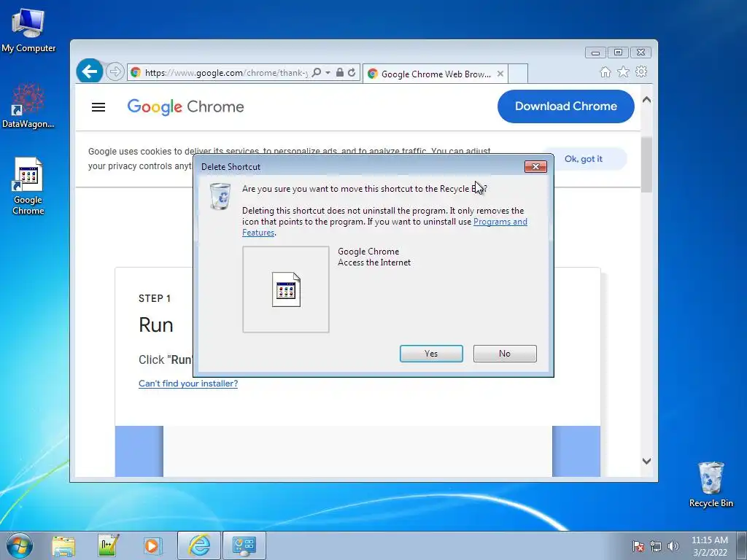This screenshot has height=560, width=747.
Task: Click the Internet Explorer taskbar button
Action: coord(199,545)
